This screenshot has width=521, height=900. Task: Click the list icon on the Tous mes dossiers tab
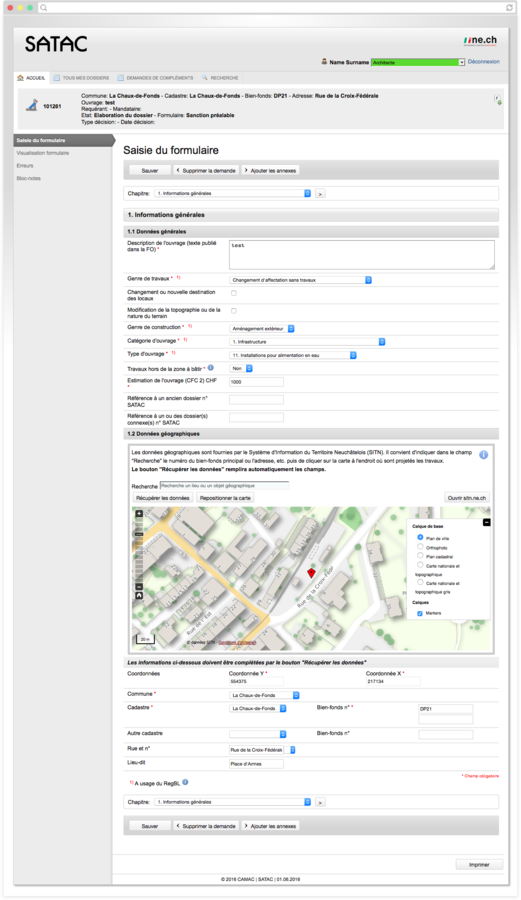click(x=57, y=77)
